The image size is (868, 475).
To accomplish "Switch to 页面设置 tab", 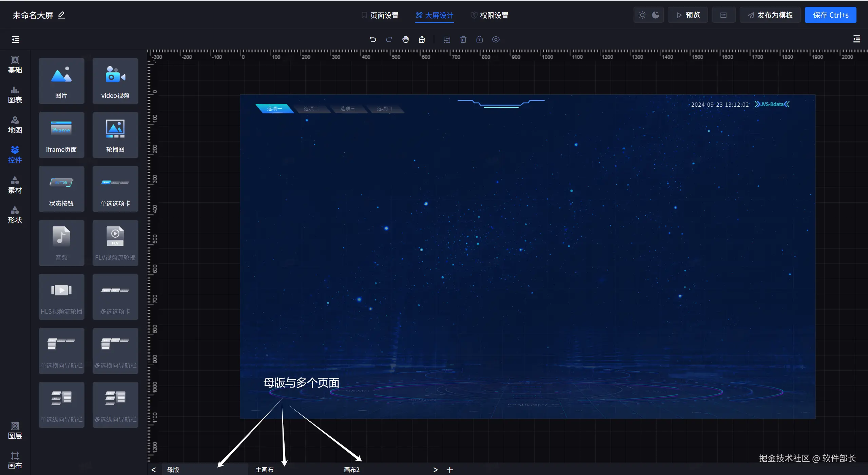I will 380,15.
